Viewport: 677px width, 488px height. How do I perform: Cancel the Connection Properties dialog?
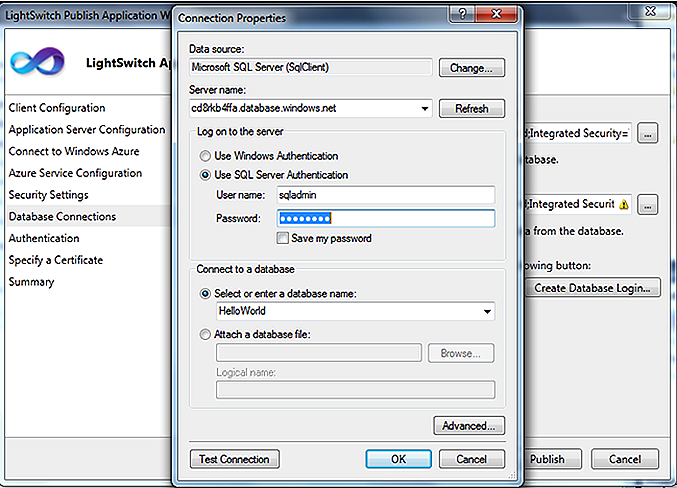(471, 459)
